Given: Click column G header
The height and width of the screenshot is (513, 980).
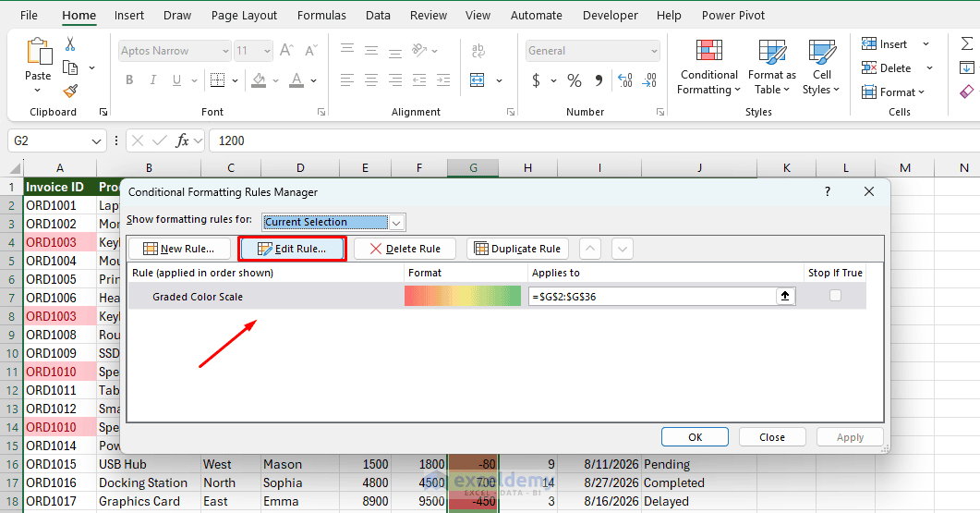Looking at the screenshot, I should point(473,167).
